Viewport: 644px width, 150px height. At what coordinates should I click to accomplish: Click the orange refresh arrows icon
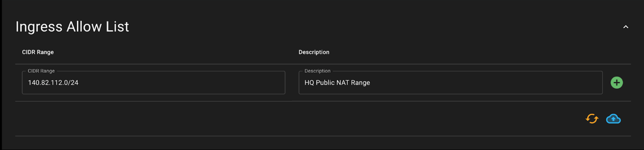(592, 119)
